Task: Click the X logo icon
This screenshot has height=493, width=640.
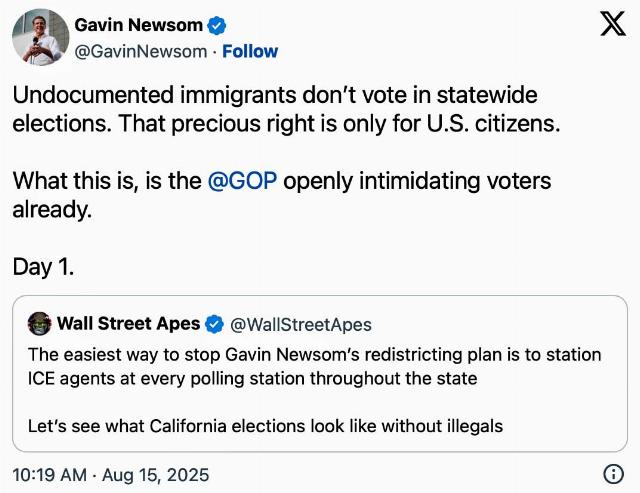Action: click(613, 24)
